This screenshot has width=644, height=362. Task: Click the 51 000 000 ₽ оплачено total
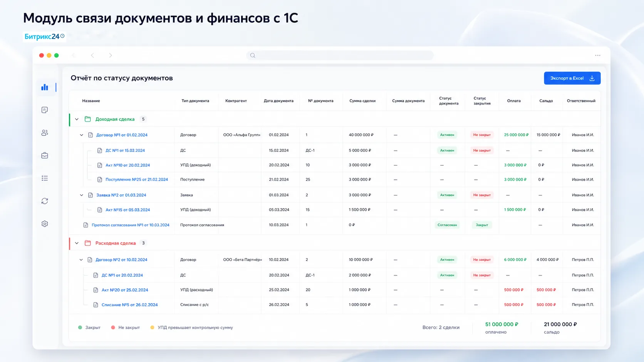501,324
